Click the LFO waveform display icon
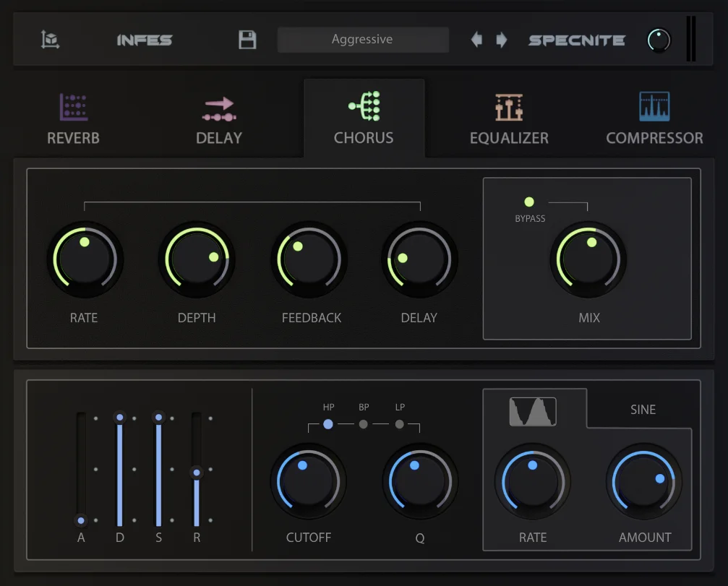Image resolution: width=728 pixels, height=586 pixels. [x=533, y=412]
